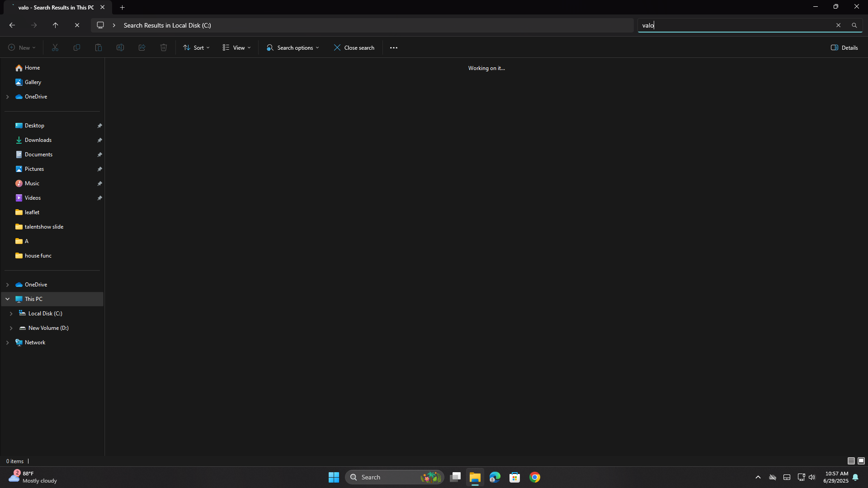The width and height of the screenshot is (868, 488).
Task: Unpin Videos from Quick access
Action: 99,198
